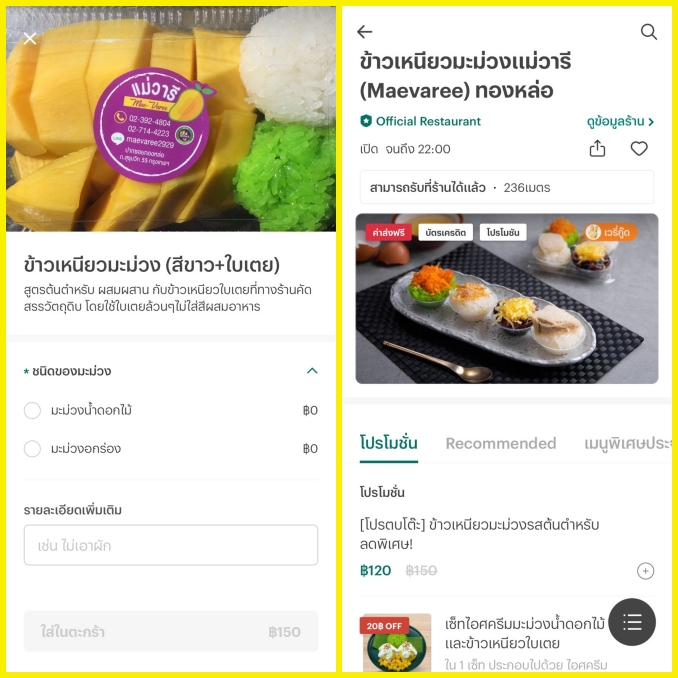Viewport: 678px width, 678px height.
Task: Open search with the magnifier icon
Action: pyautogui.click(x=649, y=32)
